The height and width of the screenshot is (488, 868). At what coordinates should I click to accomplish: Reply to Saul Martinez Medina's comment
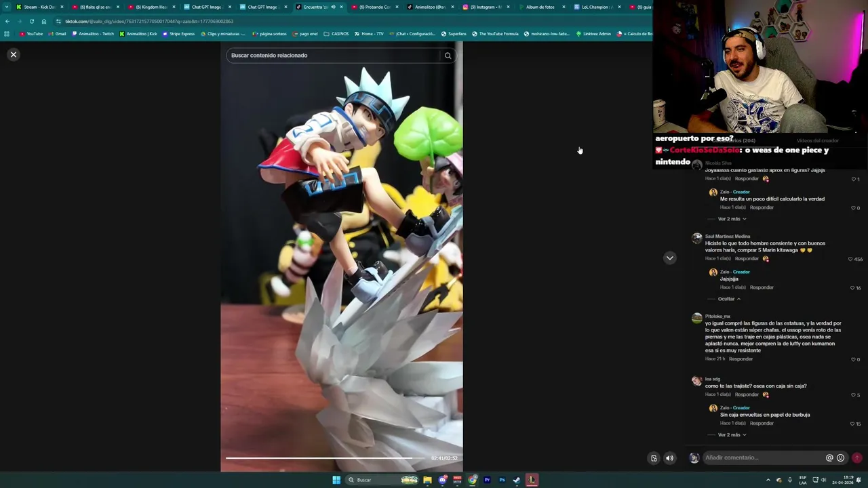(x=747, y=258)
